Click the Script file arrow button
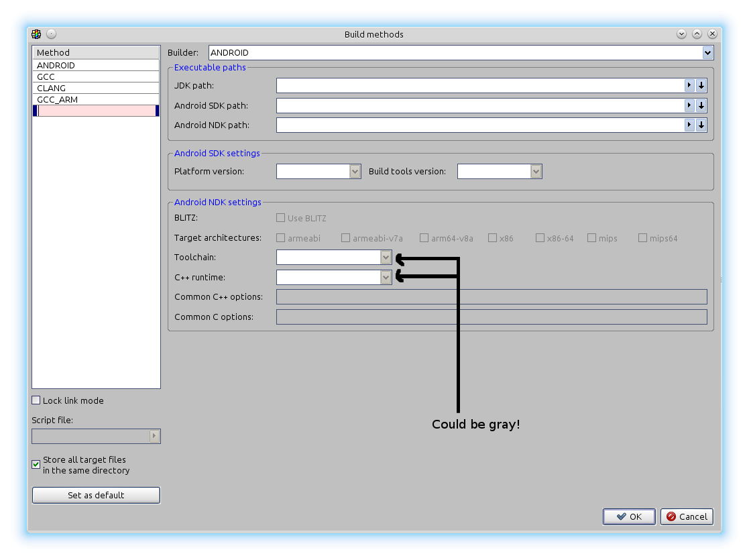This screenshot has height=560, width=749. coord(154,436)
